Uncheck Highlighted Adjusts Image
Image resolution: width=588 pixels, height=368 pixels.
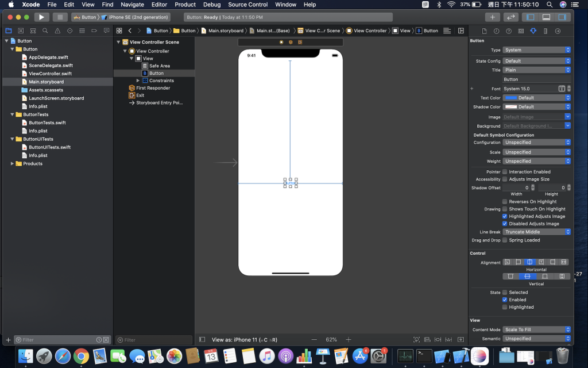pos(505,216)
